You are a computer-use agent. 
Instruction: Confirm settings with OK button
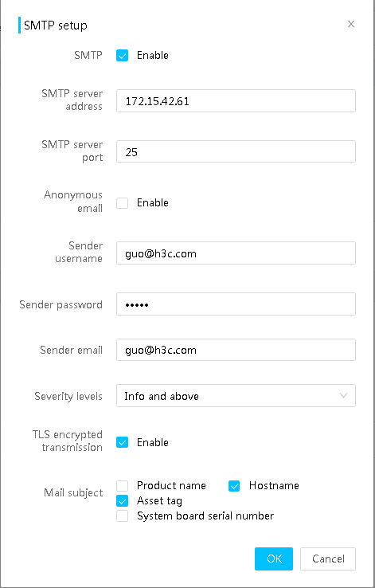274,559
